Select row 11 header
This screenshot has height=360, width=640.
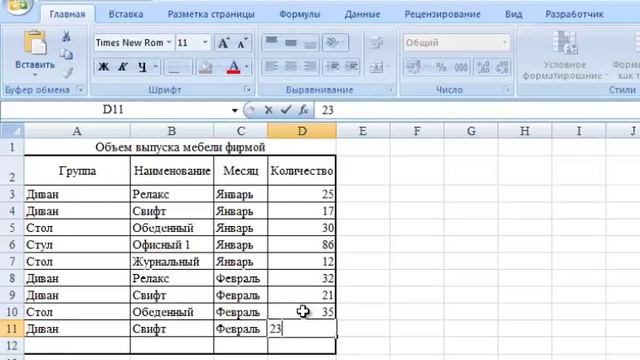(x=12, y=329)
